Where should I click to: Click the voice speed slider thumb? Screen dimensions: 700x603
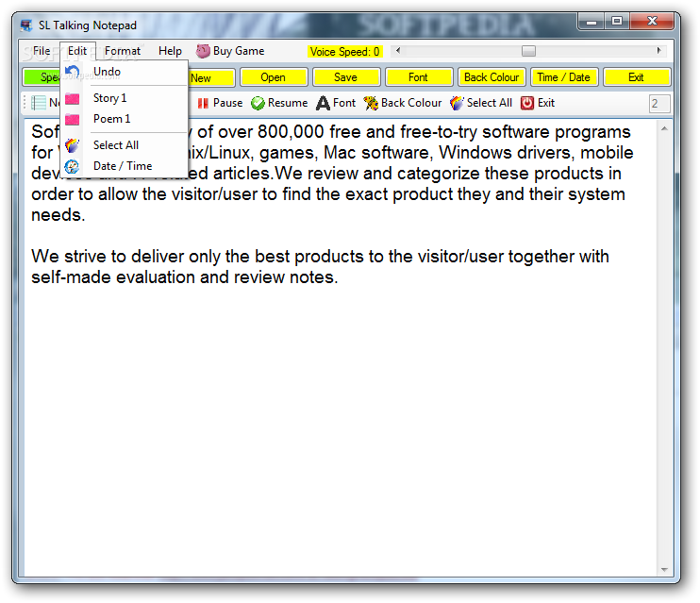click(x=528, y=51)
